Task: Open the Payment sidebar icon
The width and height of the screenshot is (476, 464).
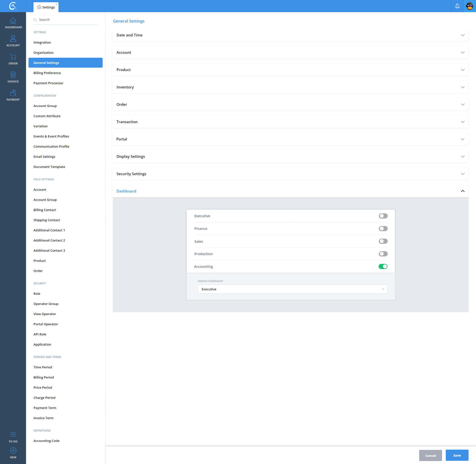Action: [x=13, y=93]
